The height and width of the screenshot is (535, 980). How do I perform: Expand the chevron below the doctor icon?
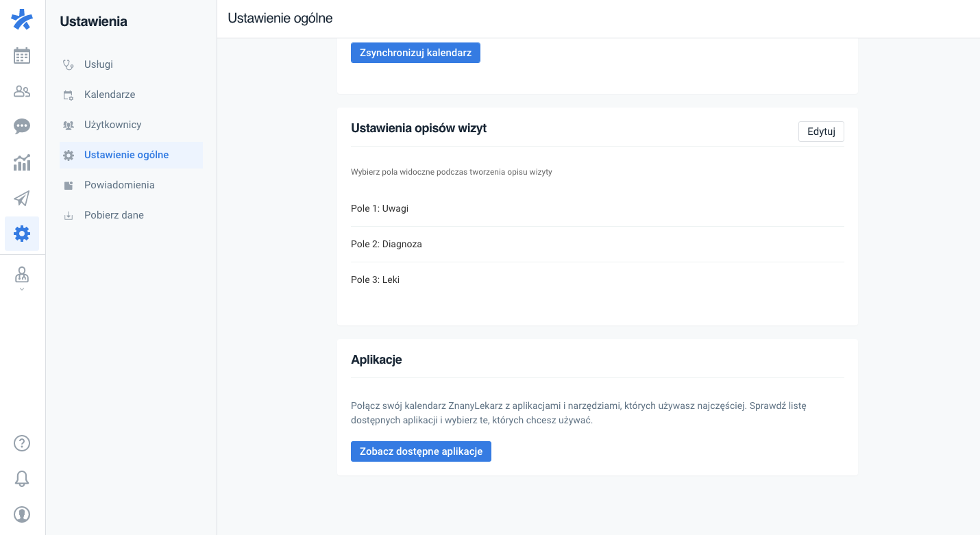click(22, 290)
